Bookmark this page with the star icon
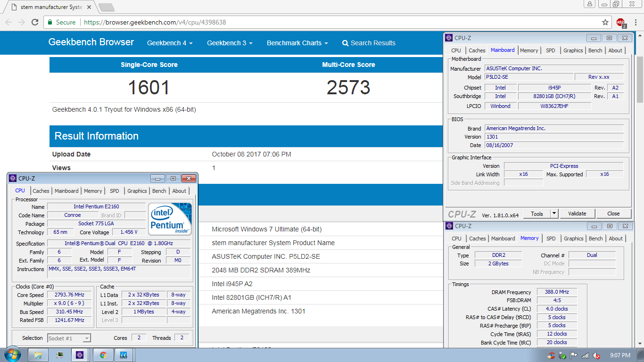Image resolution: width=644 pixels, height=362 pixels. coord(605,22)
